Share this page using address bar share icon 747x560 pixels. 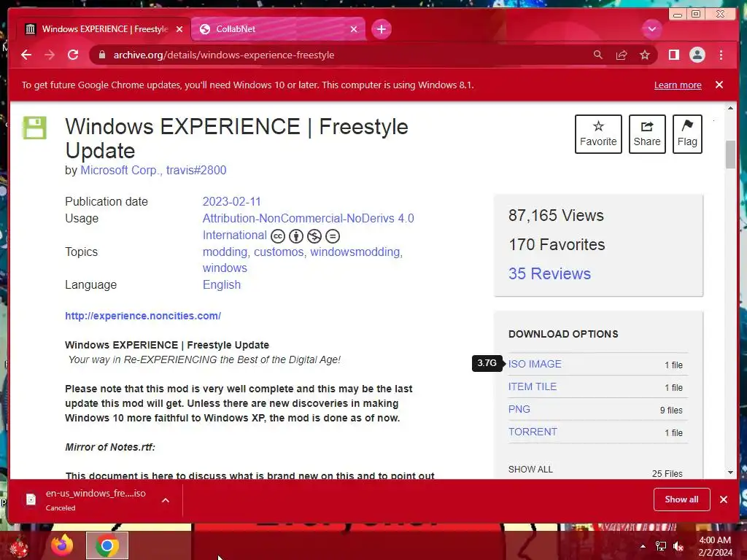click(622, 55)
